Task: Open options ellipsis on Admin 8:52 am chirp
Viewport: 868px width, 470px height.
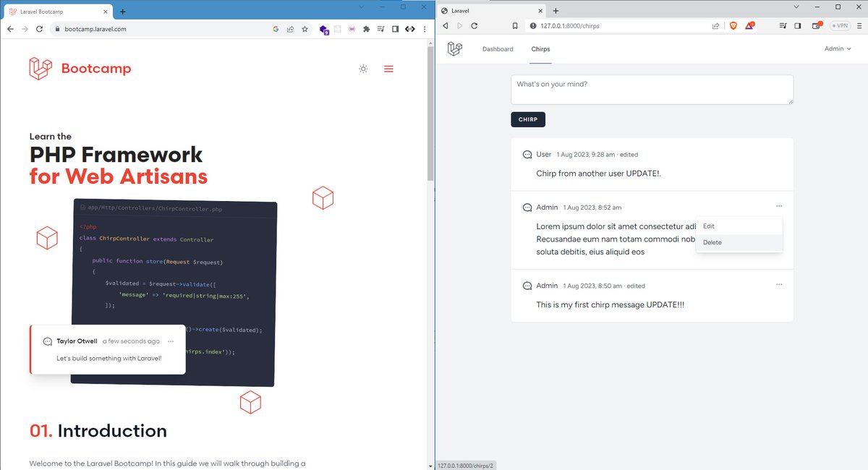Action: (778, 206)
